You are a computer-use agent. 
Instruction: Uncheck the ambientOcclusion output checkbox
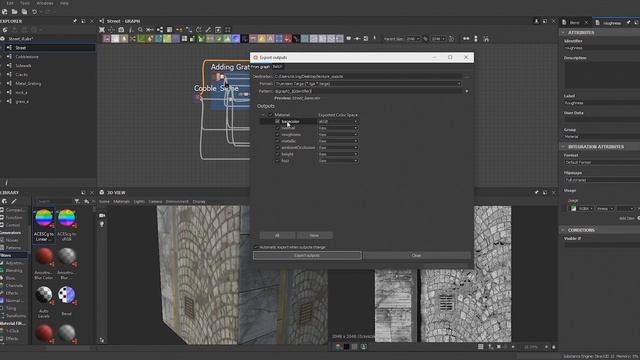click(x=278, y=147)
